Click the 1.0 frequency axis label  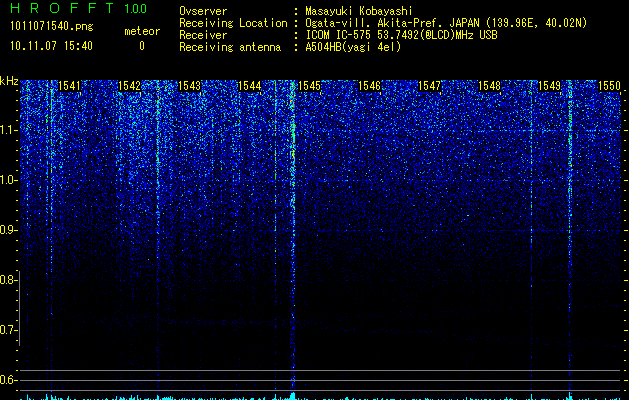(9, 180)
